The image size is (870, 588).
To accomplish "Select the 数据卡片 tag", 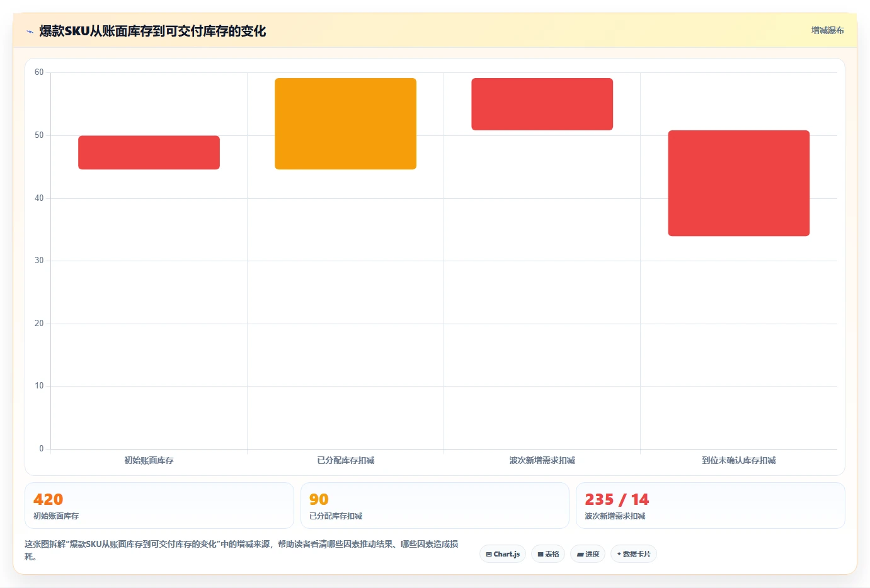I will point(634,554).
